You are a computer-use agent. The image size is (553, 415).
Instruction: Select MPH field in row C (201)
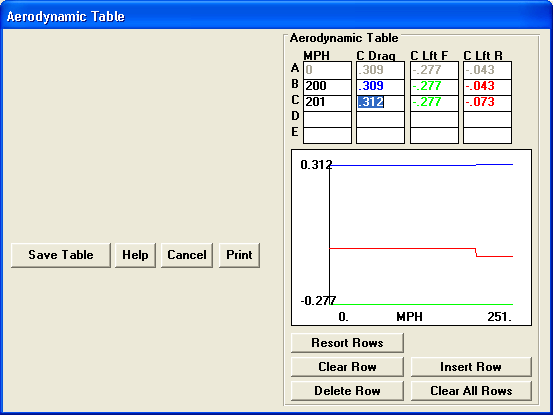click(327, 102)
